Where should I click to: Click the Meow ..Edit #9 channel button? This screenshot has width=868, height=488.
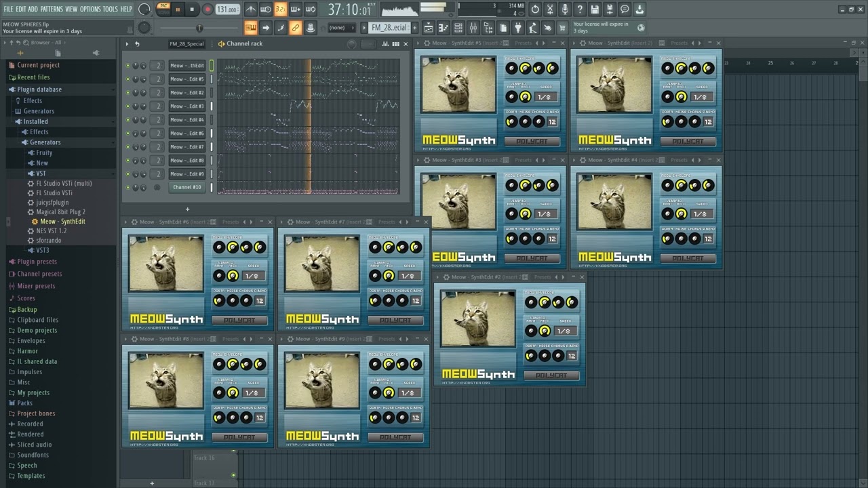click(x=186, y=174)
